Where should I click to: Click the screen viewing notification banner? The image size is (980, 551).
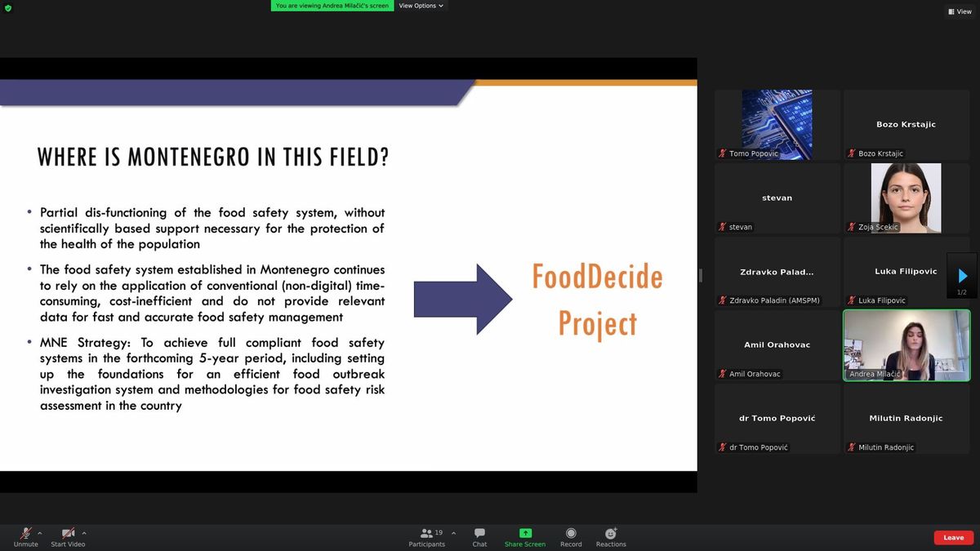(x=332, y=6)
